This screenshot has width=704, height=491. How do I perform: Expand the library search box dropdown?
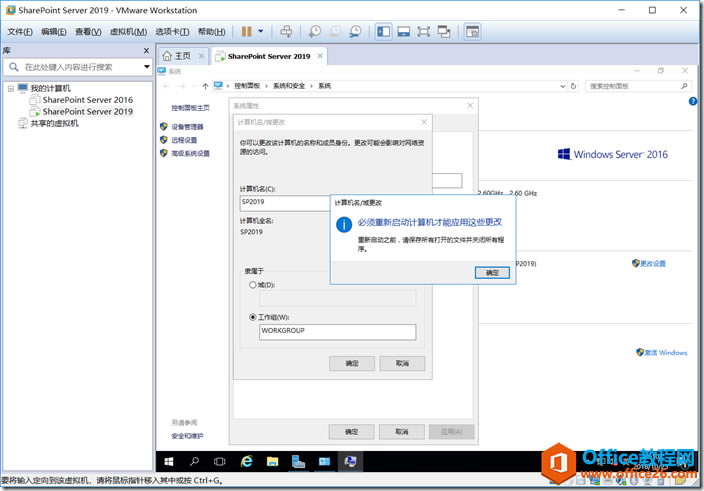point(146,67)
